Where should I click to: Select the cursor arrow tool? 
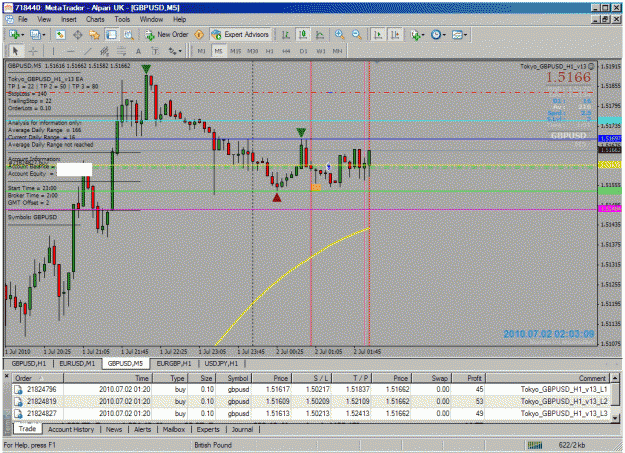16,51
